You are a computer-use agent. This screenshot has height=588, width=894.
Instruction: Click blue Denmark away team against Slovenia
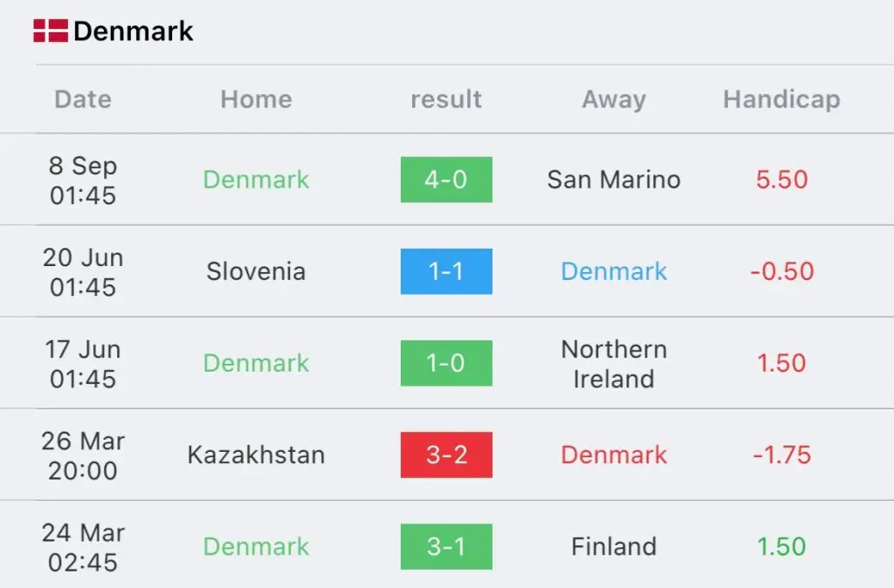pyautogui.click(x=614, y=271)
